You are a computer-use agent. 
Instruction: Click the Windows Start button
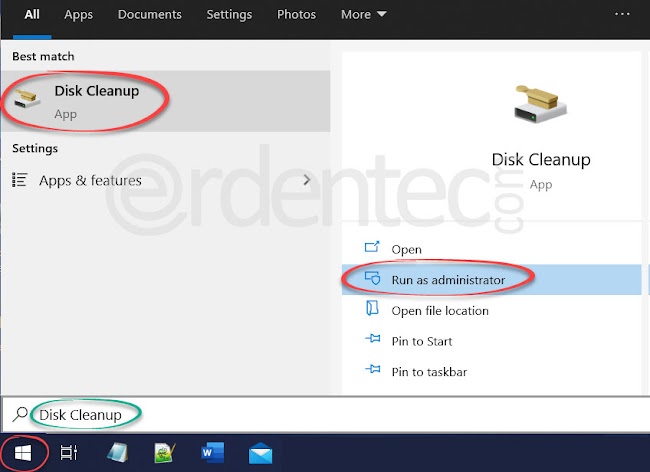[x=23, y=453]
